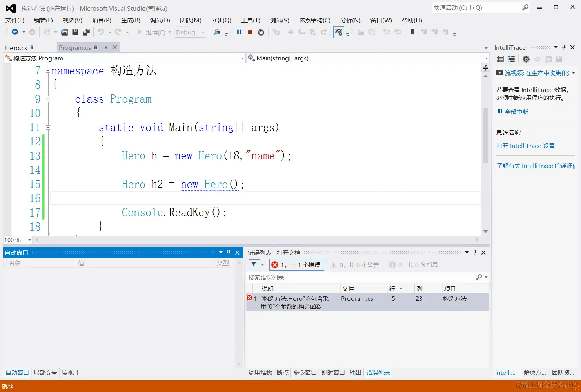Click the pin icon on Program.cs tab

pos(105,47)
